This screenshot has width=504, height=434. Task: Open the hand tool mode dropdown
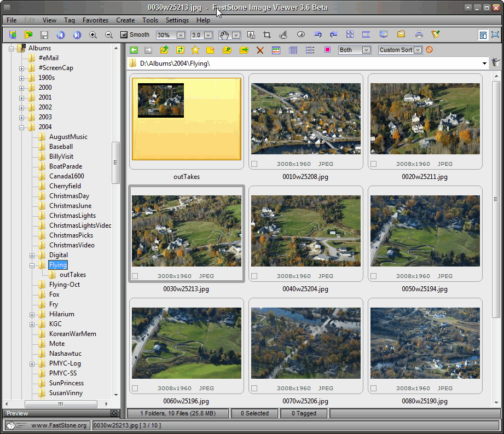pos(236,35)
